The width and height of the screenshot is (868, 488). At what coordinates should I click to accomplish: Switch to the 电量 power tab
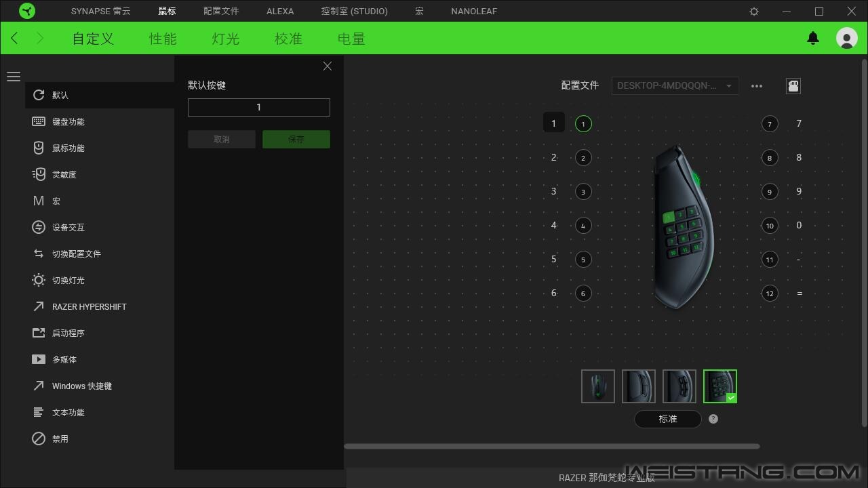[351, 39]
